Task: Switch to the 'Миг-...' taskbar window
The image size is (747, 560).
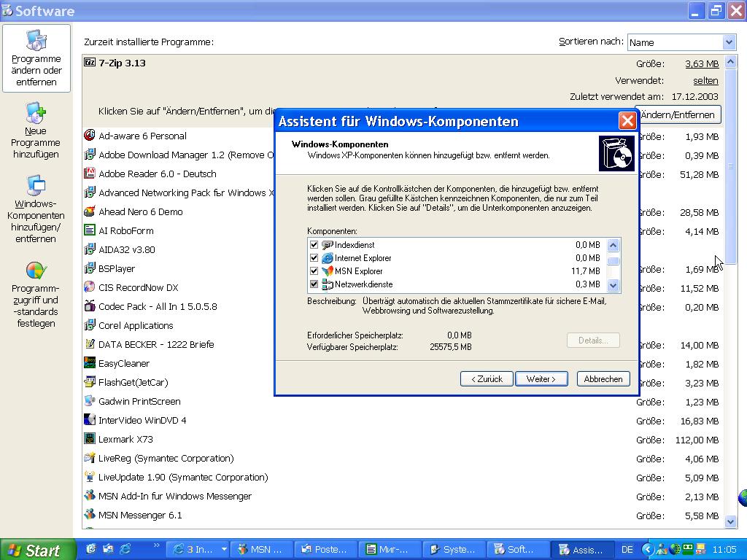Action: (x=390, y=550)
